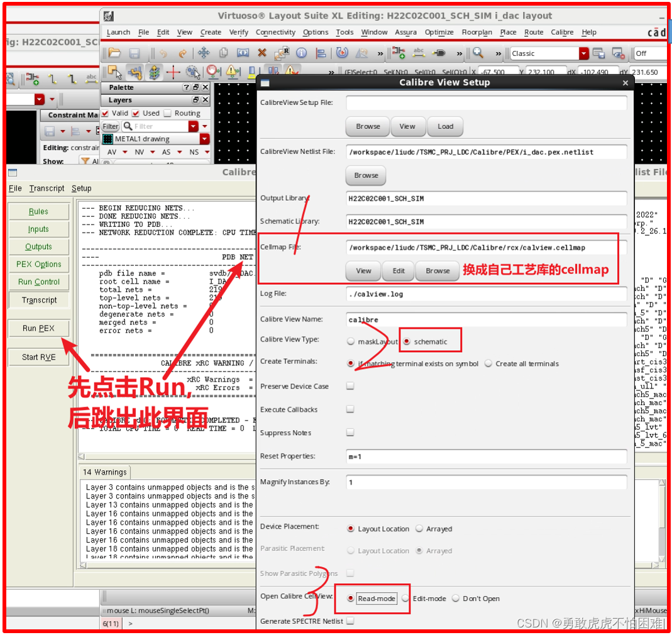Select the Copy tool icon
This screenshot has width=672, height=635.
tap(223, 53)
